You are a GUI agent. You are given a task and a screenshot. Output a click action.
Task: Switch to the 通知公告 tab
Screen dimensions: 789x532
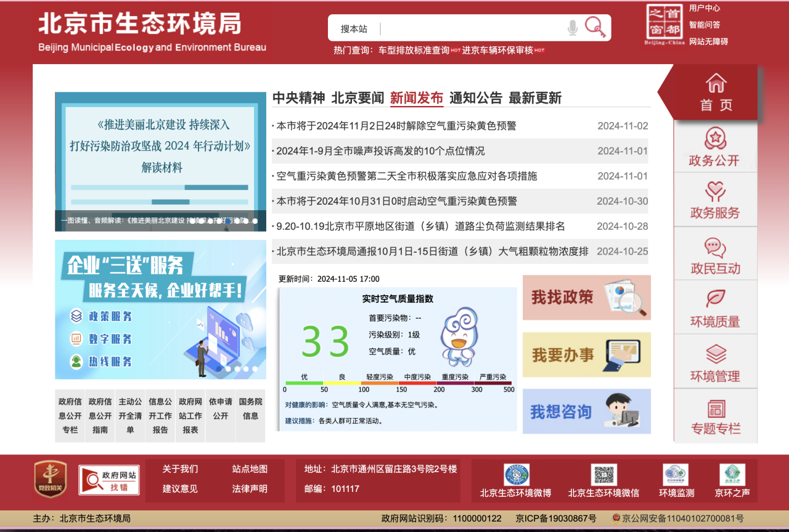[x=475, y=98]
